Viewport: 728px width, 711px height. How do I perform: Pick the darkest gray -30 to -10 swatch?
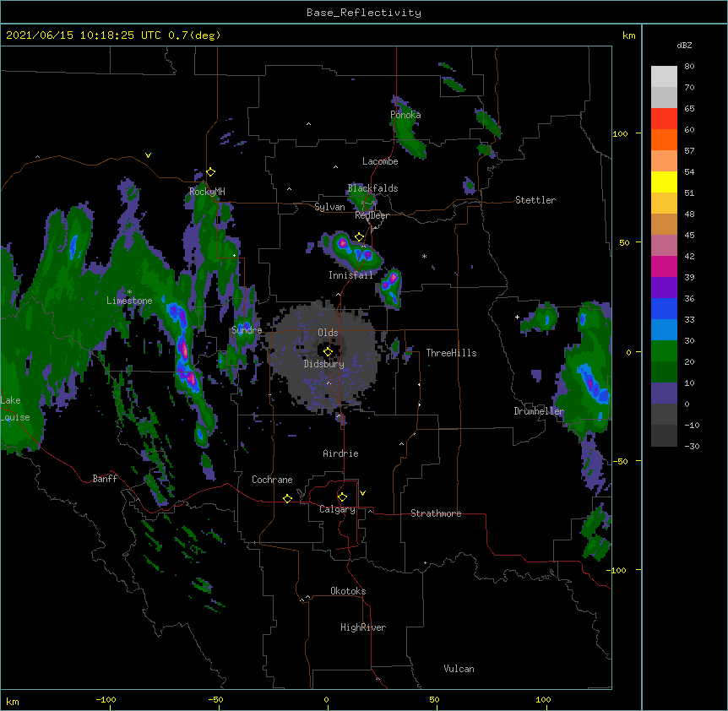(664, 436)
